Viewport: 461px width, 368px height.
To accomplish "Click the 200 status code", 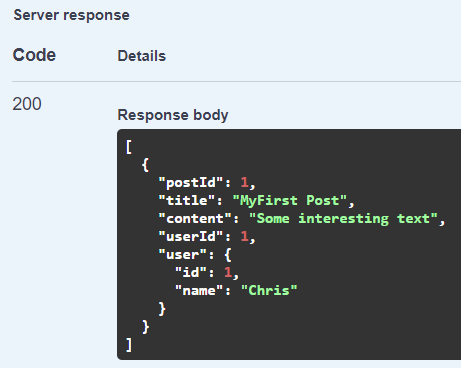I will click(27, 104).
